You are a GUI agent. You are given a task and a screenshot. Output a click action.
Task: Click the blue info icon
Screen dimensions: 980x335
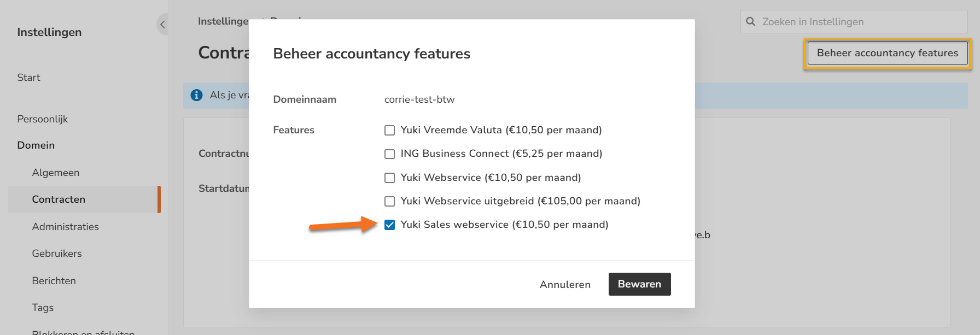196,95
